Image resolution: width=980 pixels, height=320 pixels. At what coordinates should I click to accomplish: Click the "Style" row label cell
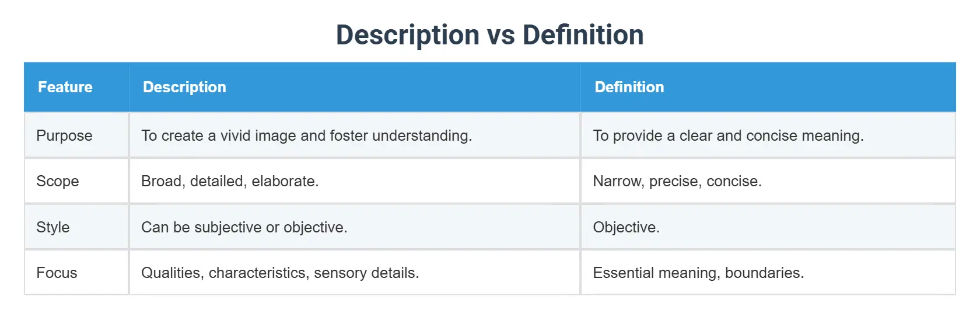pos(52,227)
